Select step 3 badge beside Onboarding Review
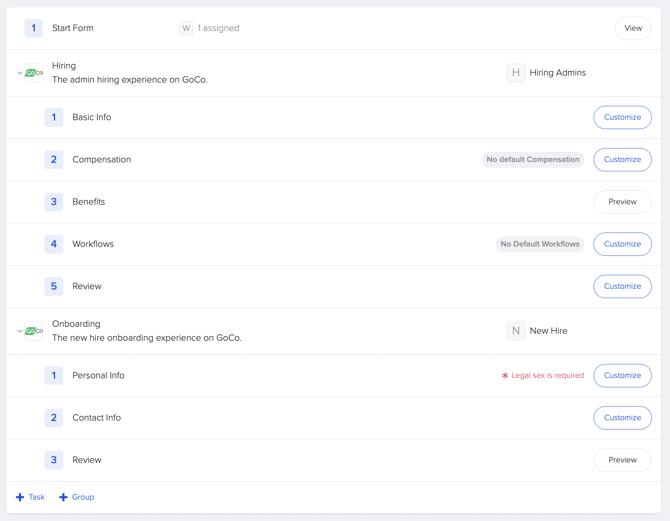This screenshot has width=670, height=521. tap(54, 460)
